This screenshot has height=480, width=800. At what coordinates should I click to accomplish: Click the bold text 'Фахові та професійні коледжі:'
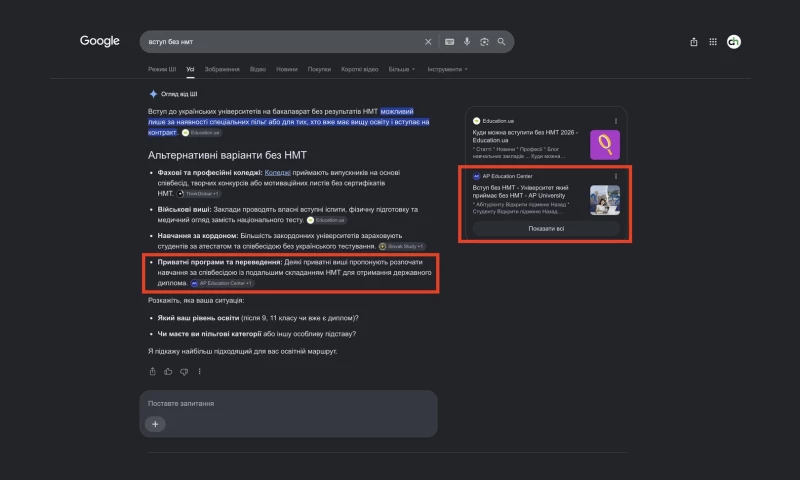[x=210, y=172]
